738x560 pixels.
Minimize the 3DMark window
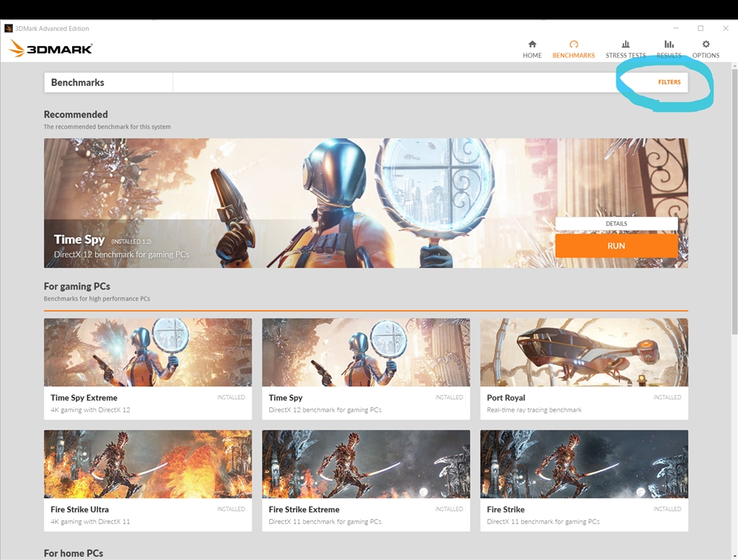pyautogui.click(x=676, y=28)
